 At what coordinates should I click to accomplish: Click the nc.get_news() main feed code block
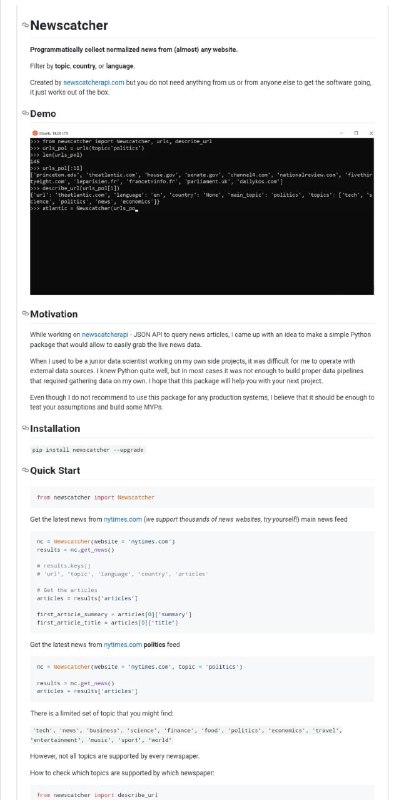(x=202, y=582)
